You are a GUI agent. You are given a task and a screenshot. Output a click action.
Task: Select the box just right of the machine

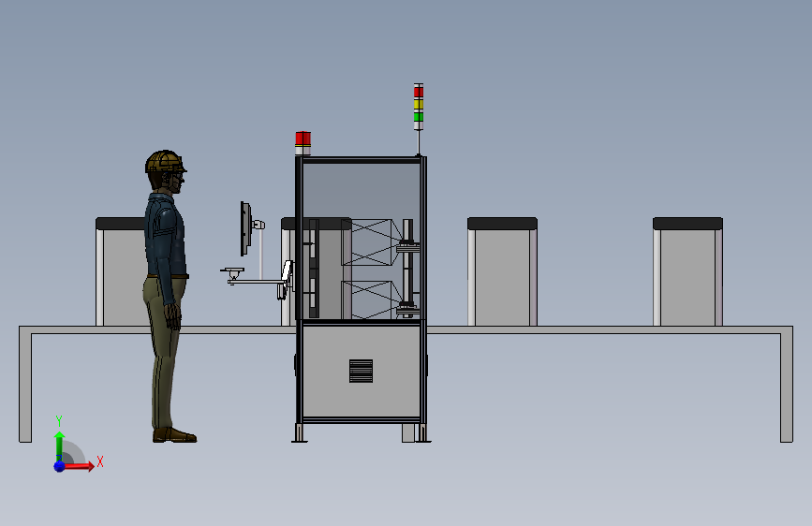pyautogui.click(x=502, y=271)
